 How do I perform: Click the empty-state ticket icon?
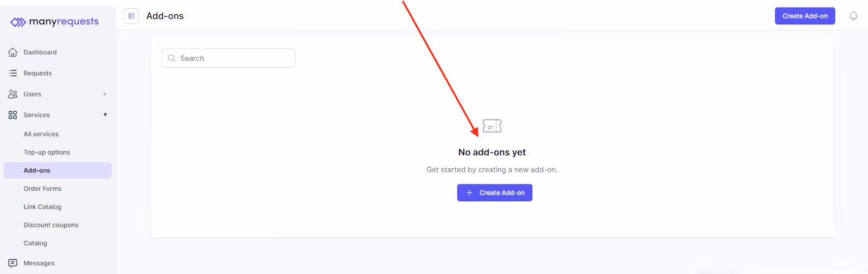coord(492,126)
